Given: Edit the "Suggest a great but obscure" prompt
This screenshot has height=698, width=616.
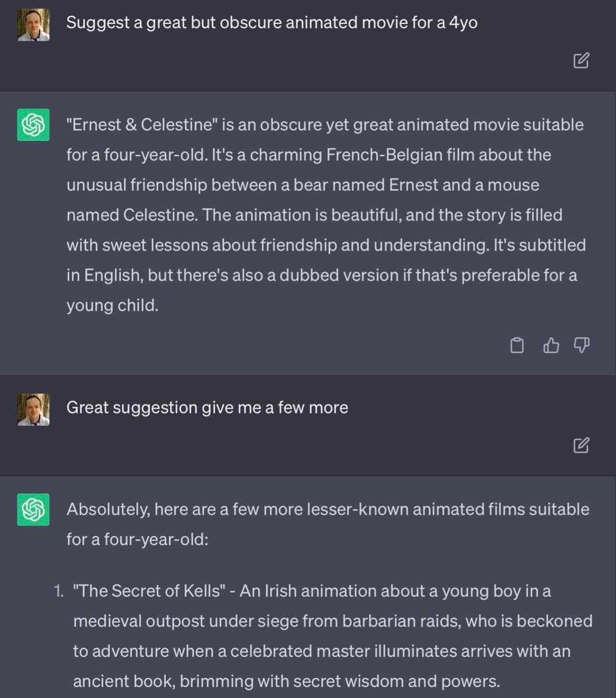Looking at the screenshot, I should pyautogui.click(x=581, y=60).
